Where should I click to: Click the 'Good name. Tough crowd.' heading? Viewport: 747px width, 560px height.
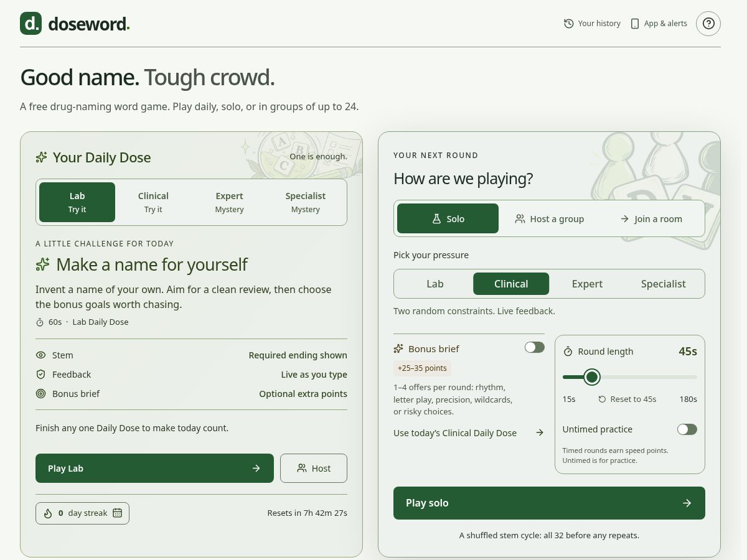pyautogui.click(x=148, y=77)
